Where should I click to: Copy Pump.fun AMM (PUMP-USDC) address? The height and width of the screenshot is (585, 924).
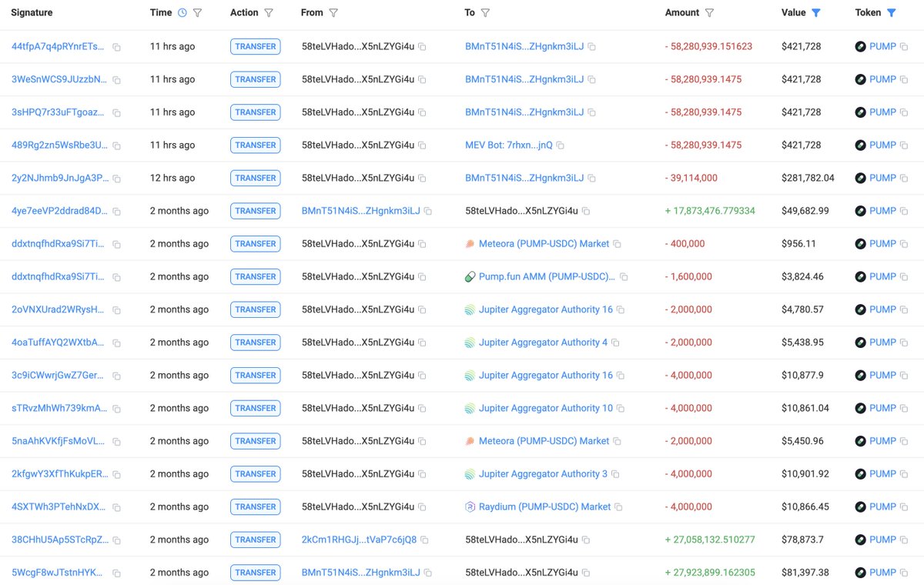(624, 277)
